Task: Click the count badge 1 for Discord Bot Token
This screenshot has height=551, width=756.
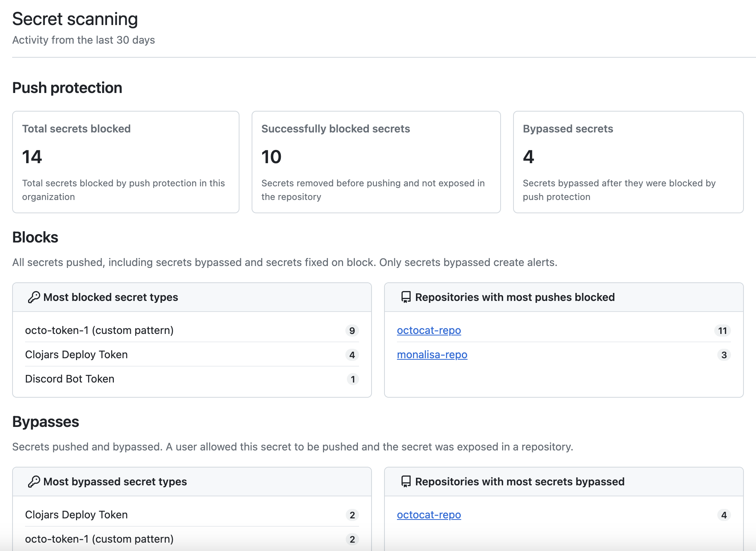Action: [353, 379]
